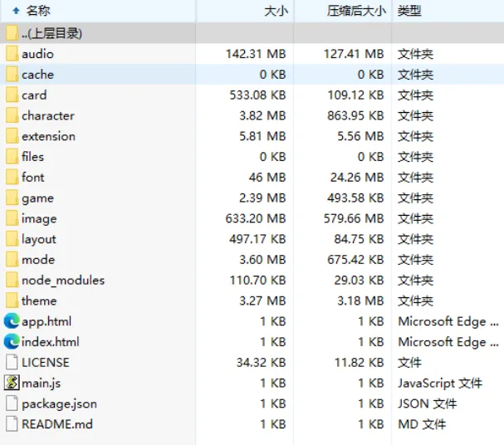Viewport: 504px width, 445px height.
Task: Click the script icon for main.js
Action: 12,383
